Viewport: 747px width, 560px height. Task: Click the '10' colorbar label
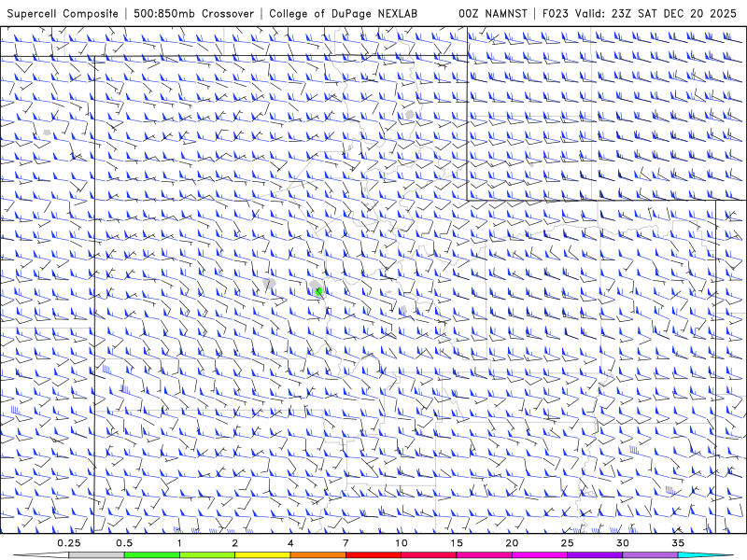tap(402, 543)
